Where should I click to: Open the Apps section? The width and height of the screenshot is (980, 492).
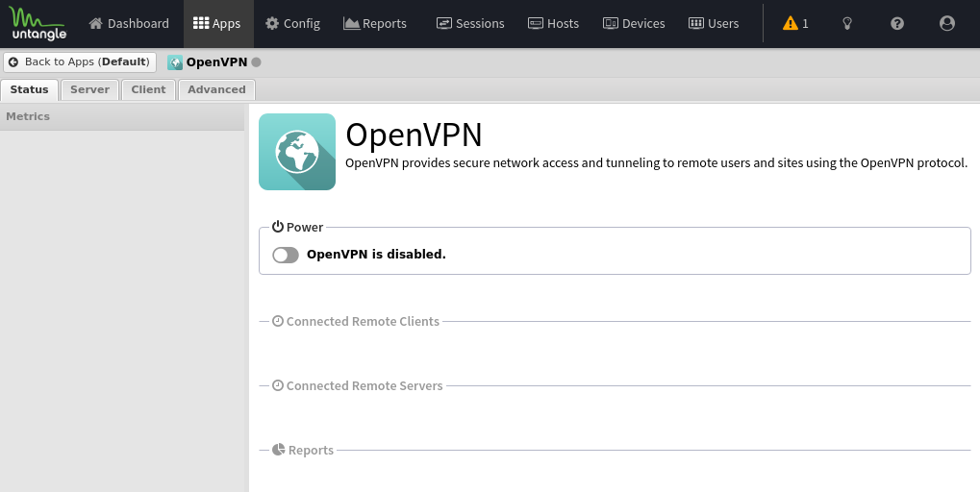coord(217,24)
